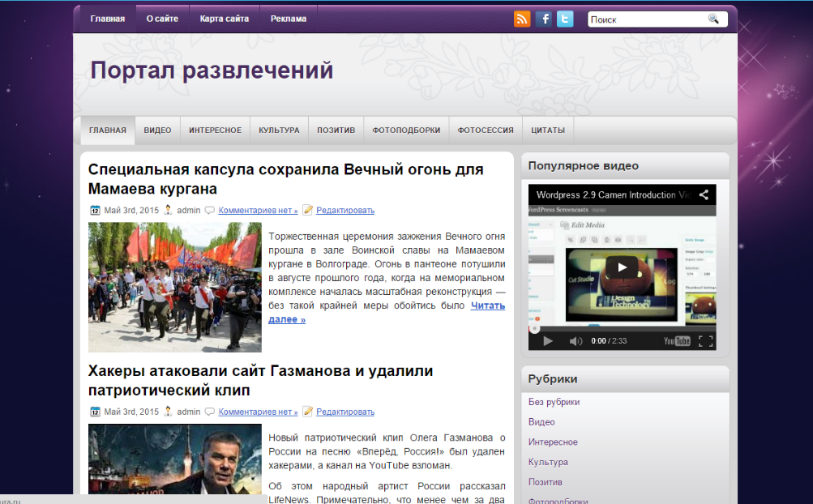
Task: Click comment bubble icon of Mamaev kurgan post
Action: tap(209, 210)
